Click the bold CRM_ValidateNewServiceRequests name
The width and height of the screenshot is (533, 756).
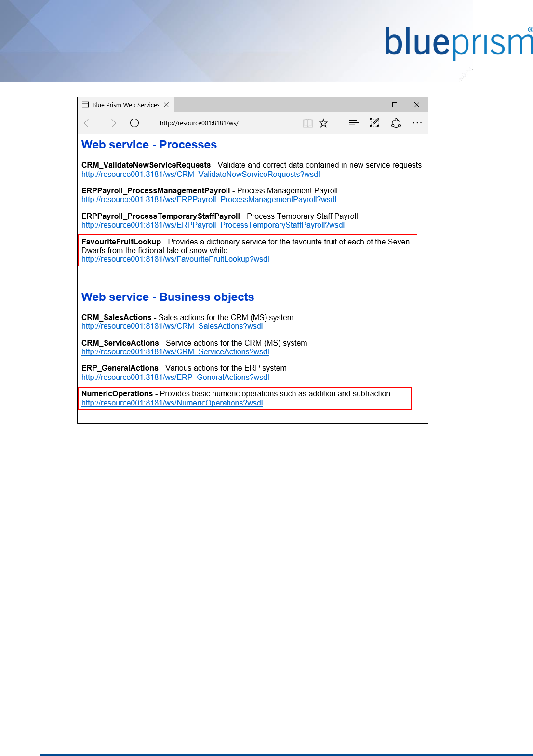146,165
